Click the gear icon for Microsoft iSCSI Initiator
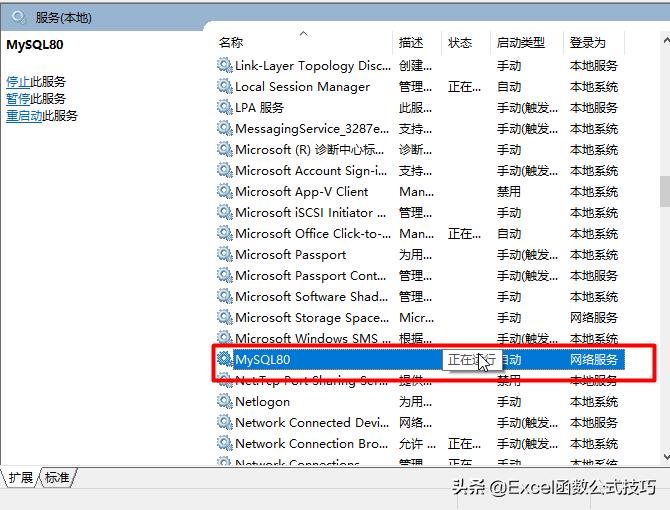 pyautogui.click(x=224, y=212)
